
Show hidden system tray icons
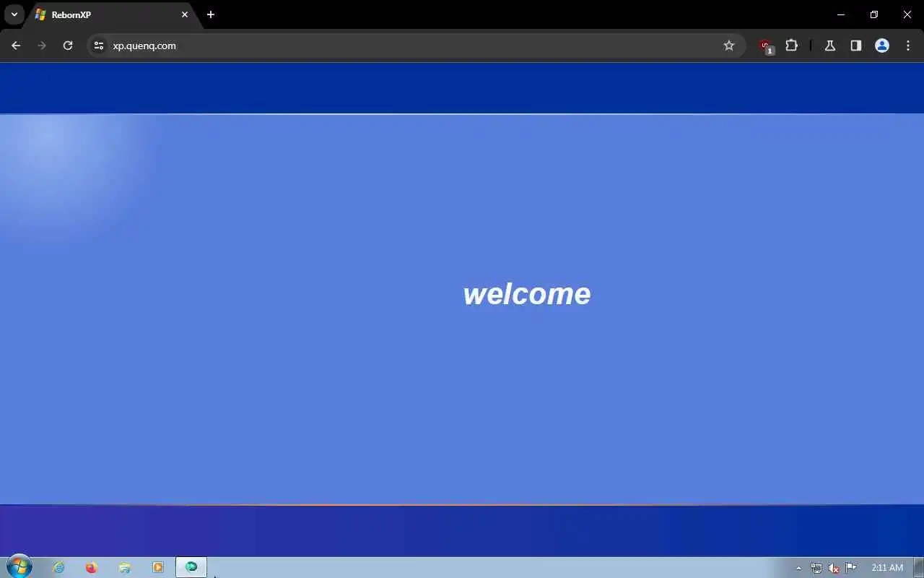pos(798,568)
